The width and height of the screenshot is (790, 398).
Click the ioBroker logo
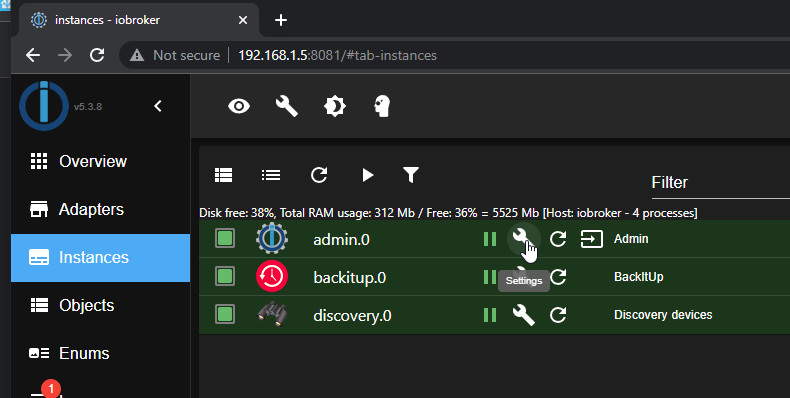click(x=44, y=106)
